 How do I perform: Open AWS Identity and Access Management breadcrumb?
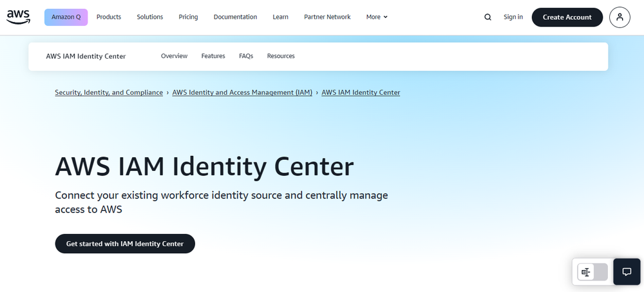(242, 93)
